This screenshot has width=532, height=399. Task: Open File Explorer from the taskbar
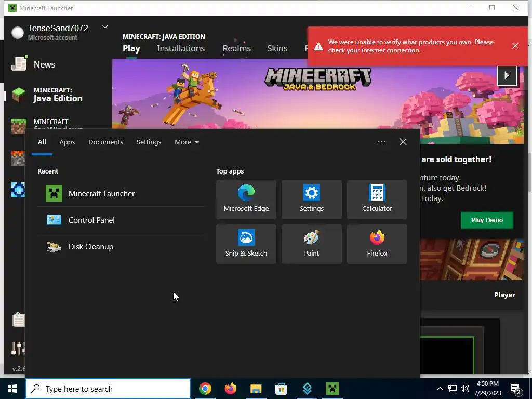coord(256,389)
